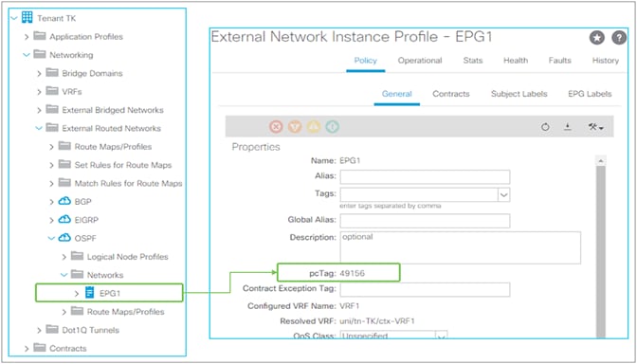Click the critical faults red icon
Image resolution: width=637 pixels, height=364 pixels.
[276, 127]
